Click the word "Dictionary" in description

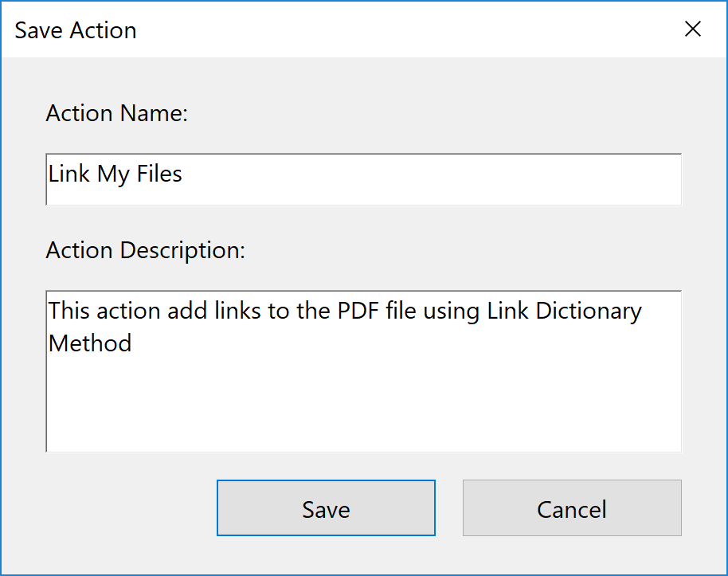click(x=589, y=310)
